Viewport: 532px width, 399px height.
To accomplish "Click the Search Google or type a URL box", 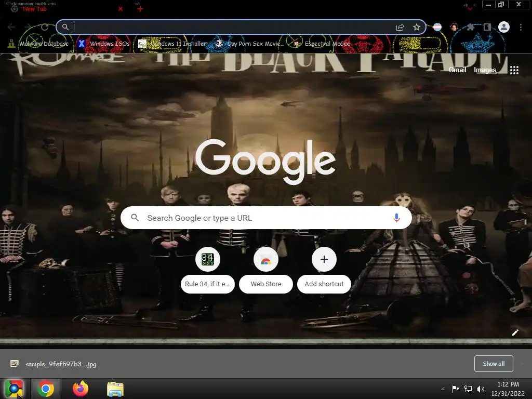I will click(x=266, y=218).
